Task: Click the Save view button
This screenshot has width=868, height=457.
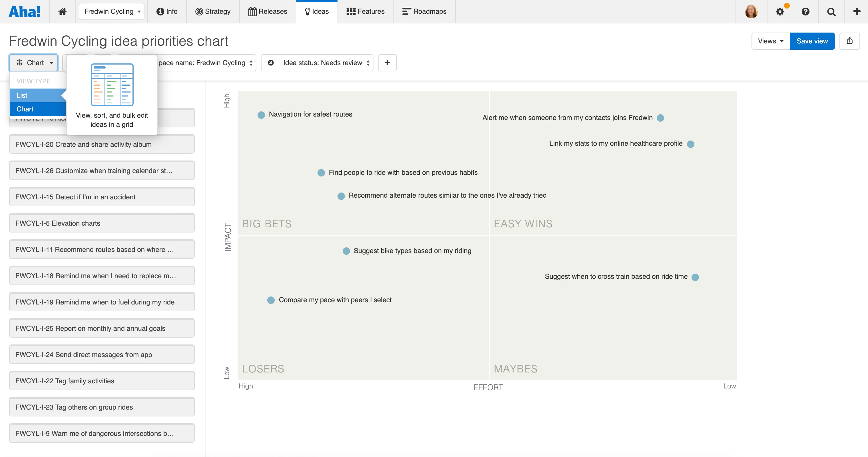Action: click(812, 41)
